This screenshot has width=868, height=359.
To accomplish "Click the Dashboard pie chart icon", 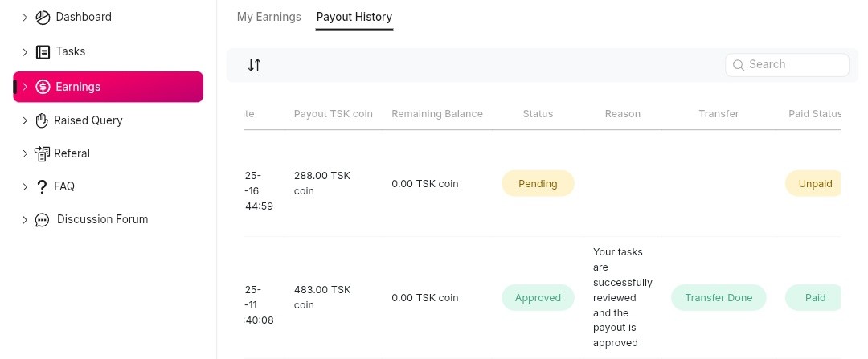I will tap(43, 17).
